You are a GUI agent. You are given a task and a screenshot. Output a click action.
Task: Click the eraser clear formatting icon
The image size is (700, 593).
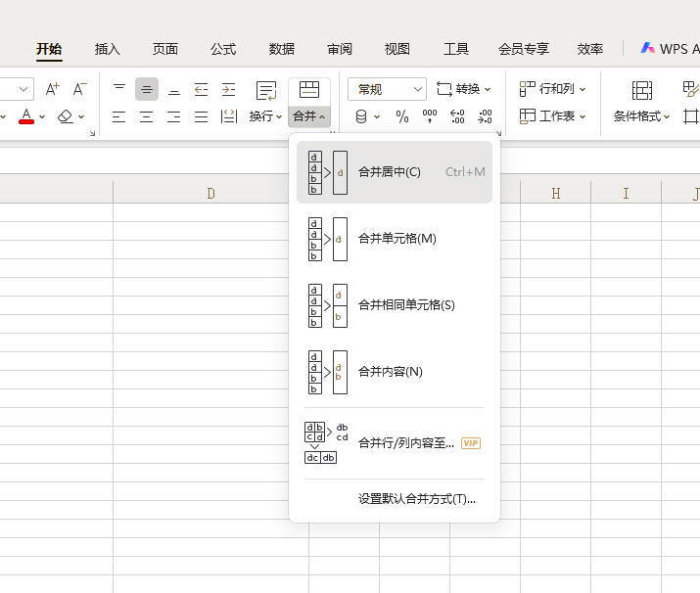[x=66, y=116]
